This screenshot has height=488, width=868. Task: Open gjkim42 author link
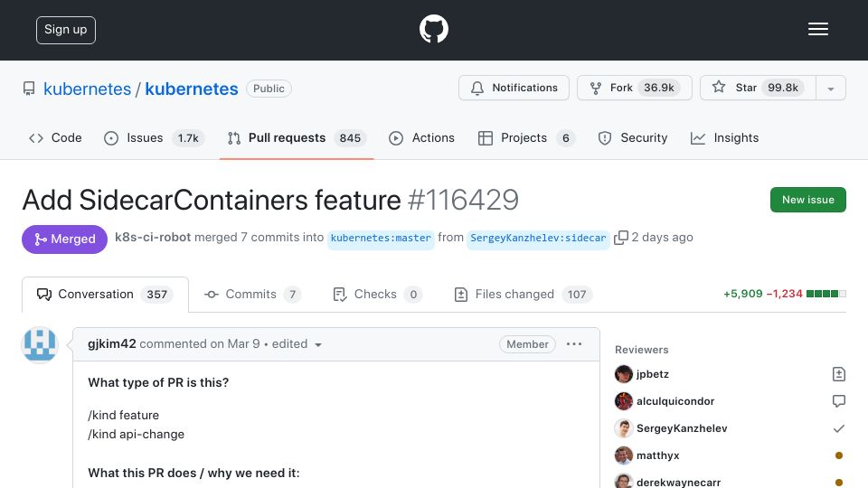112,343
